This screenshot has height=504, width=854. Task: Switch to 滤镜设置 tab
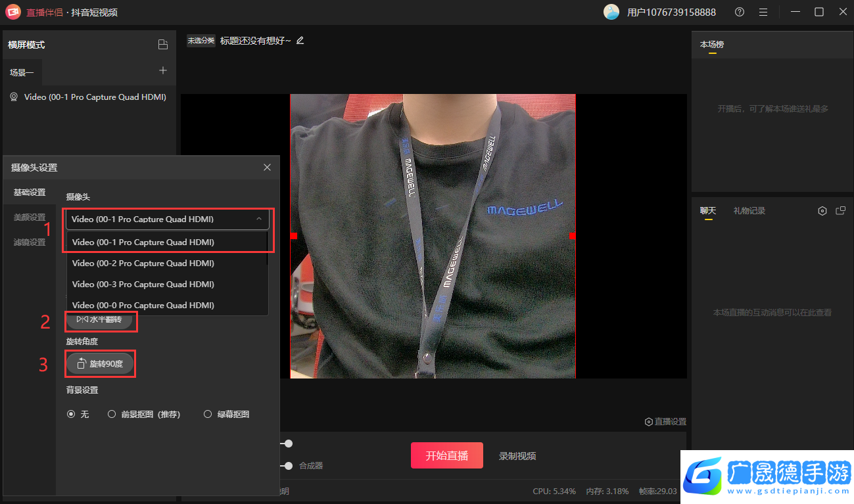point(30,242)
